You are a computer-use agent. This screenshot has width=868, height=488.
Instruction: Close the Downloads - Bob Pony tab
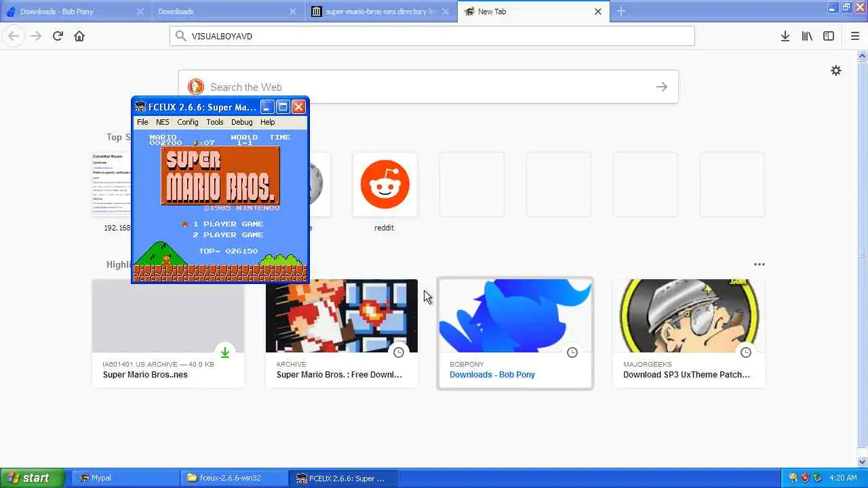pos(140,12)
